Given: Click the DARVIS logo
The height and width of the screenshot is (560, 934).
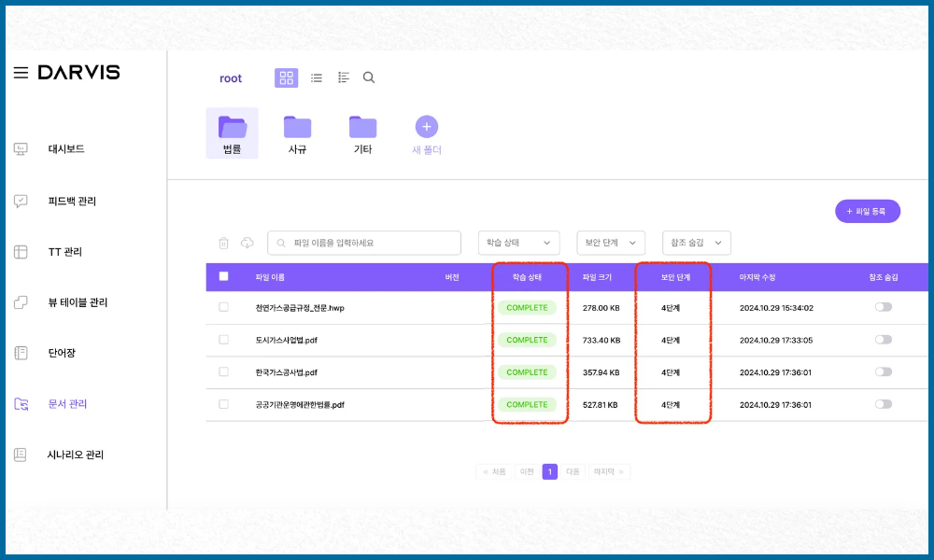Looking at the screenshot, I should [x=79, y=72].
